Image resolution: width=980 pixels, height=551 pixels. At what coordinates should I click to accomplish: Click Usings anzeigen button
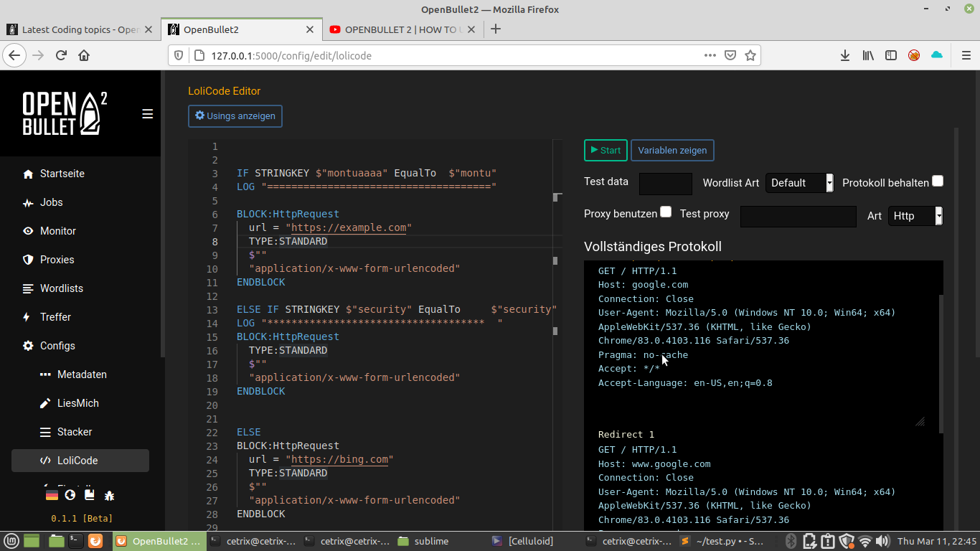tap(235, 116)
